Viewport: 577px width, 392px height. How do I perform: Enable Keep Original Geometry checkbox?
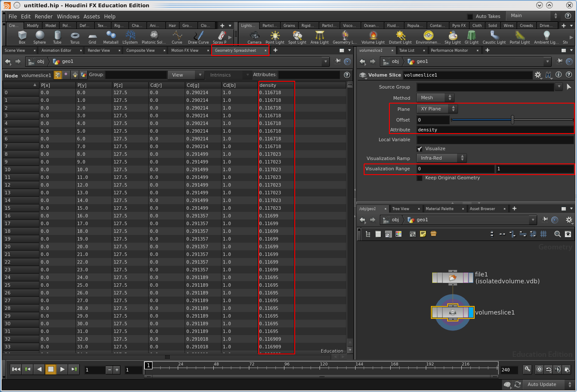click(x=420, y=178)
